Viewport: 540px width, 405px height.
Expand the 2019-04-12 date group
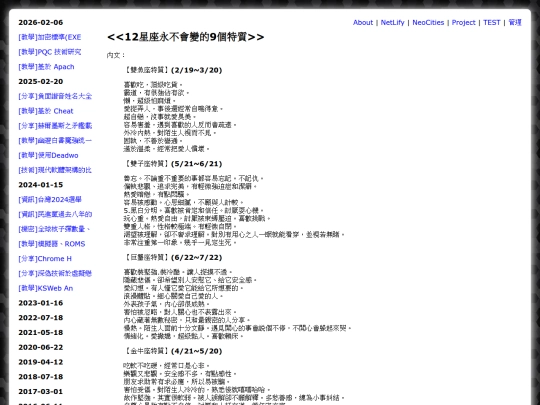[41, 362]
